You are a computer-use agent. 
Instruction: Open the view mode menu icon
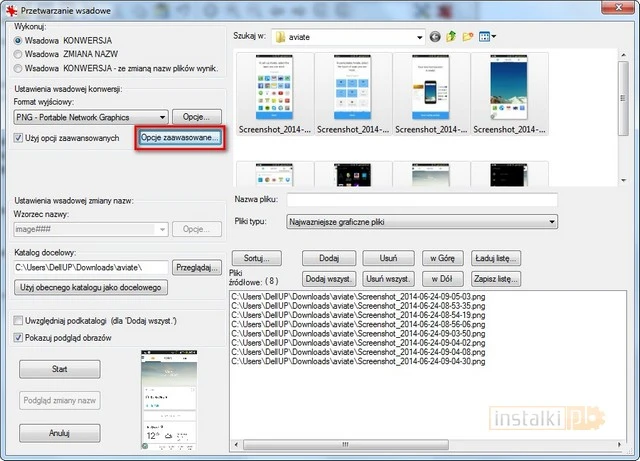point(486,37)
